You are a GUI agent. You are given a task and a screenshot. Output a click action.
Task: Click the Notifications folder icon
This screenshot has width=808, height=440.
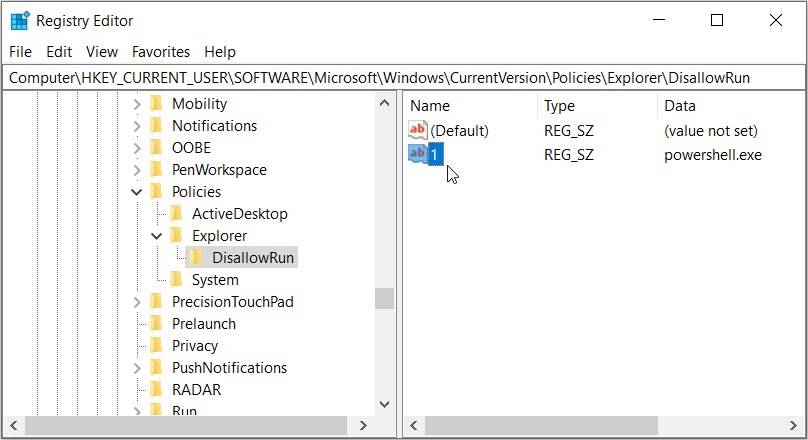(x=156, y=126)
